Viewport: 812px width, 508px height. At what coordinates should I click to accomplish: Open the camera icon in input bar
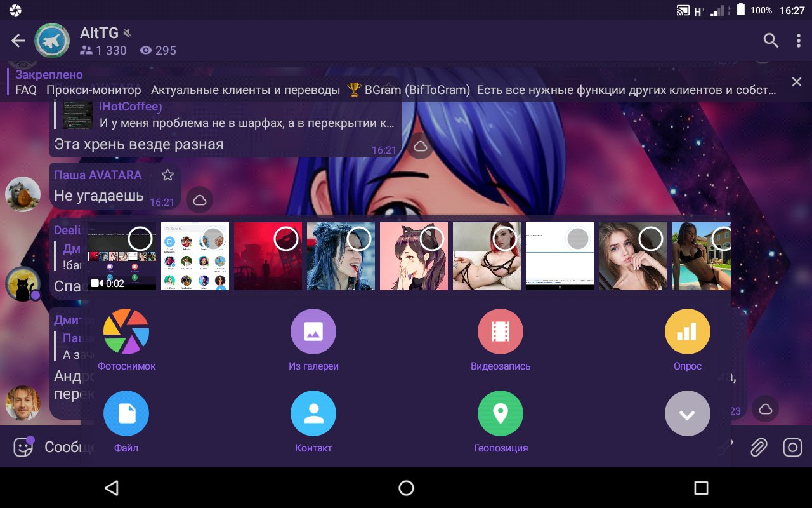[793, 447]
